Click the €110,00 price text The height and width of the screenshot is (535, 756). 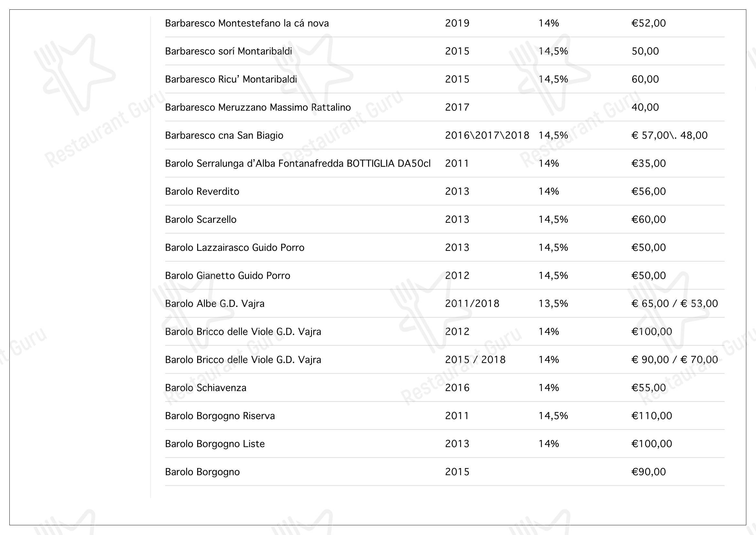(652, 415)
